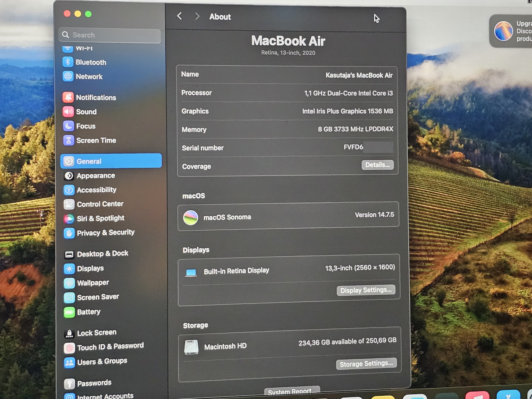Click the MacBook Air title heading

pyautogui.click(x=288, y=41)
